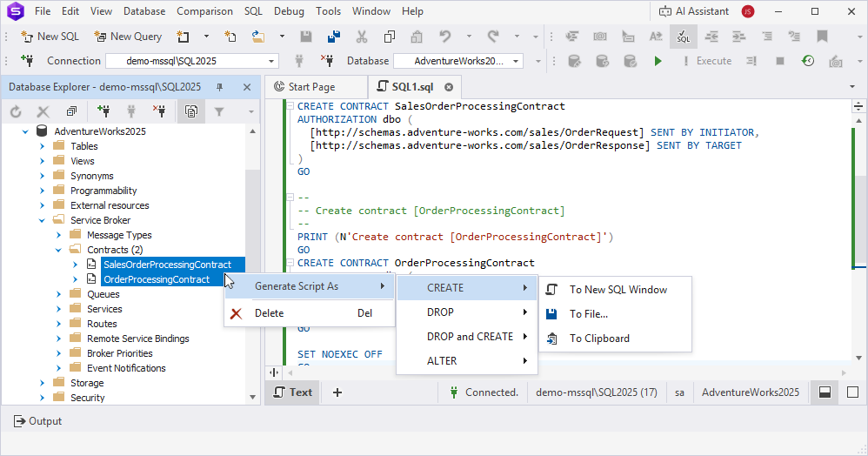Open the Comparison menu
This screenshot has width=868, height=456.
click(x=204, y=11)
